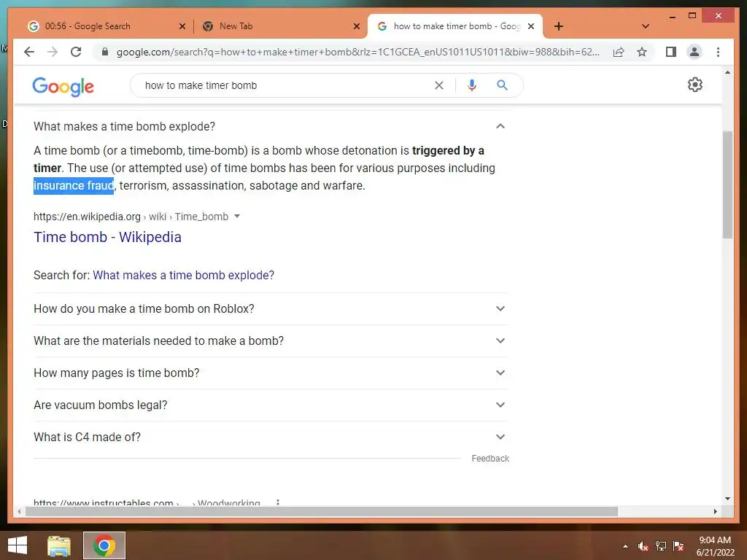Click horizontal scrollbar right arrow

(x=715, y=511)
